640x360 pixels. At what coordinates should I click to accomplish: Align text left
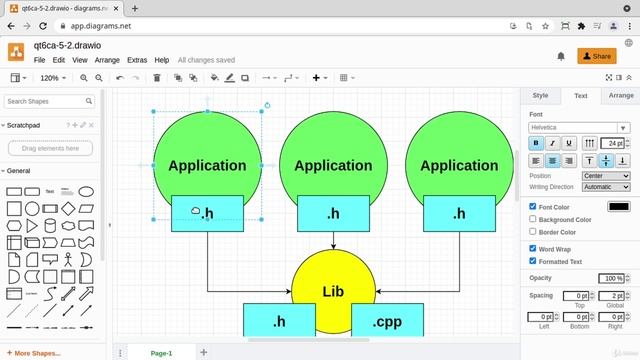pyautogui.click(x=536, y=161)
